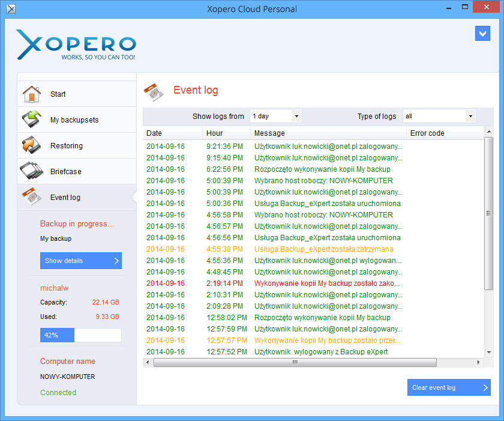
Task: Click the NOWY-KOMPUTER computer name
Action: click(67, 377)
